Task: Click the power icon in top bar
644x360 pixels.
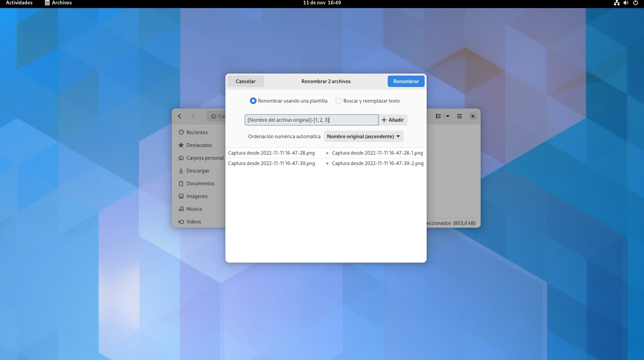Action: tap(635, 3)
